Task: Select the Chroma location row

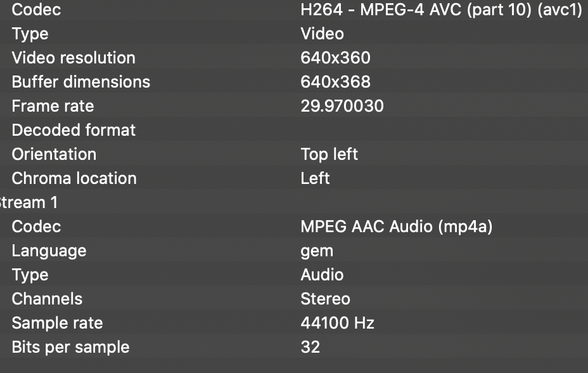Action: (294, 178)
